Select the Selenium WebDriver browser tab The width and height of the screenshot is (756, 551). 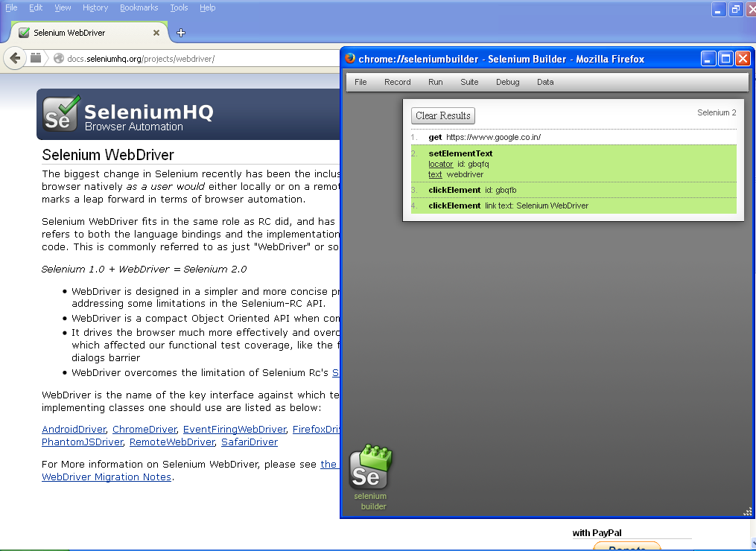(89, 33)
